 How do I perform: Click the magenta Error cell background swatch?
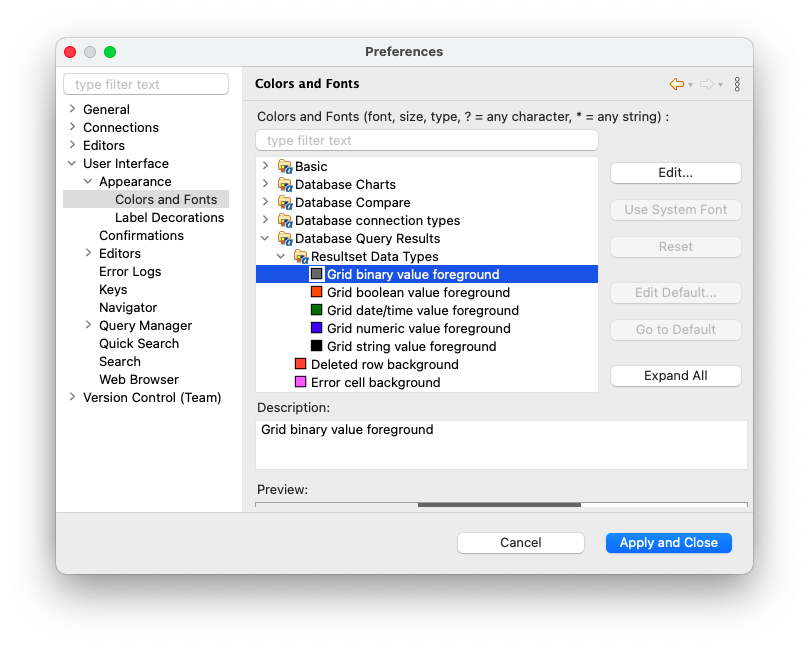coord(300,382)
